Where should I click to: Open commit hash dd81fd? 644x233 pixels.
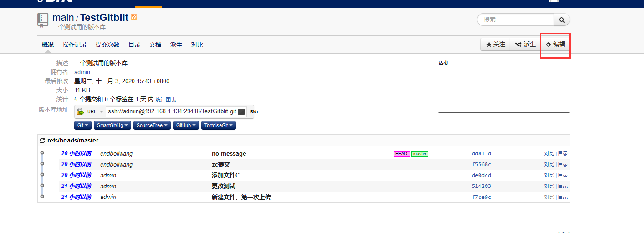[481, 154]
